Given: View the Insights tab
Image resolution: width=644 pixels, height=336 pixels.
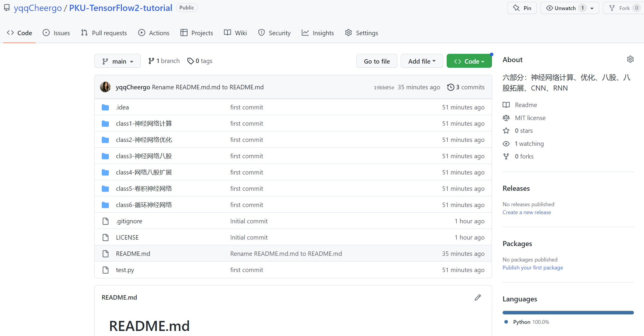Looking at the screenshot, I should point(318,33).
